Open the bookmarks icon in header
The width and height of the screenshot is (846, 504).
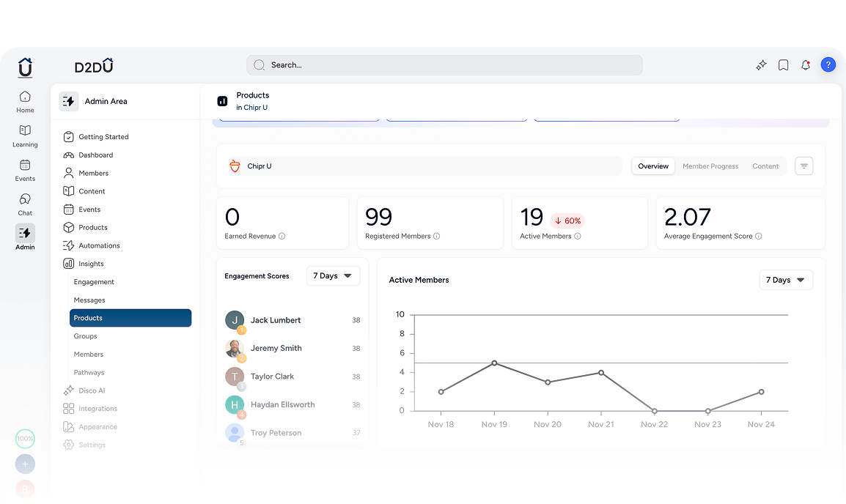click(x=783, y=65)
